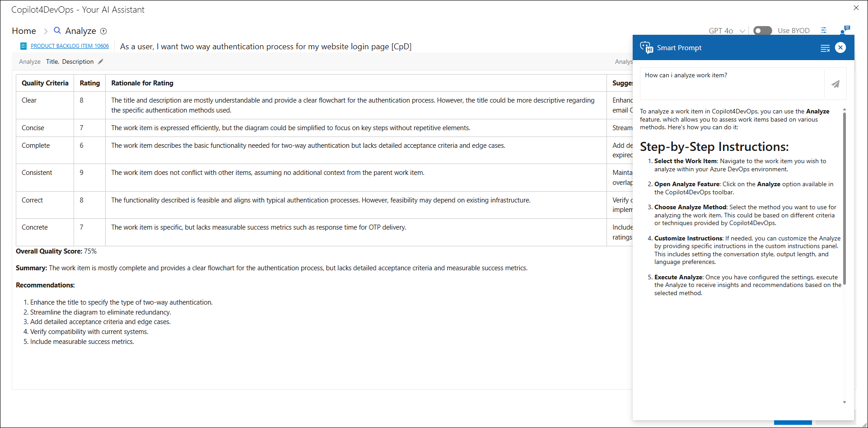
Task: Clear the Smart Prompt conversation
Action: (825, 48)
